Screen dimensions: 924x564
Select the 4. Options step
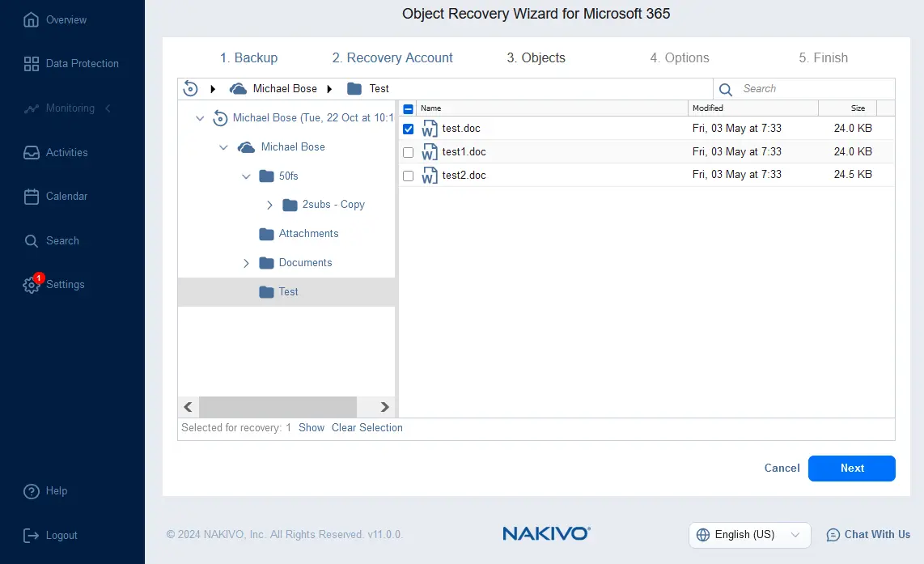[x=680, y=57]
